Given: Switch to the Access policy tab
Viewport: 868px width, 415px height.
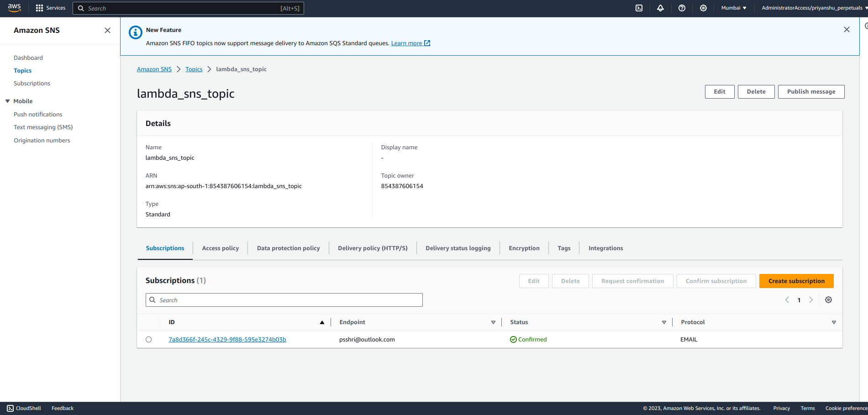Looking at the screenshot, I should click(221, 248).
